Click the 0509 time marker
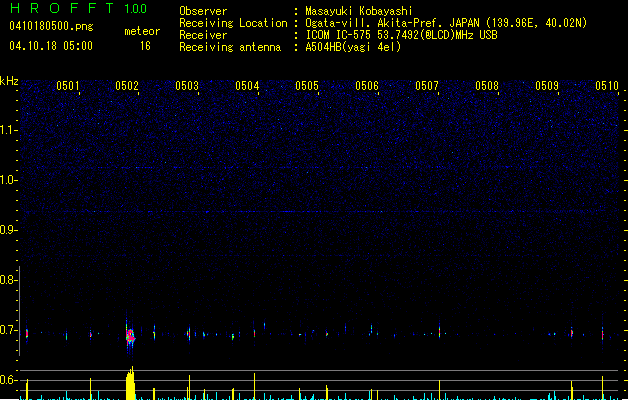Screen dimensions: 629x400 (547, 86)
